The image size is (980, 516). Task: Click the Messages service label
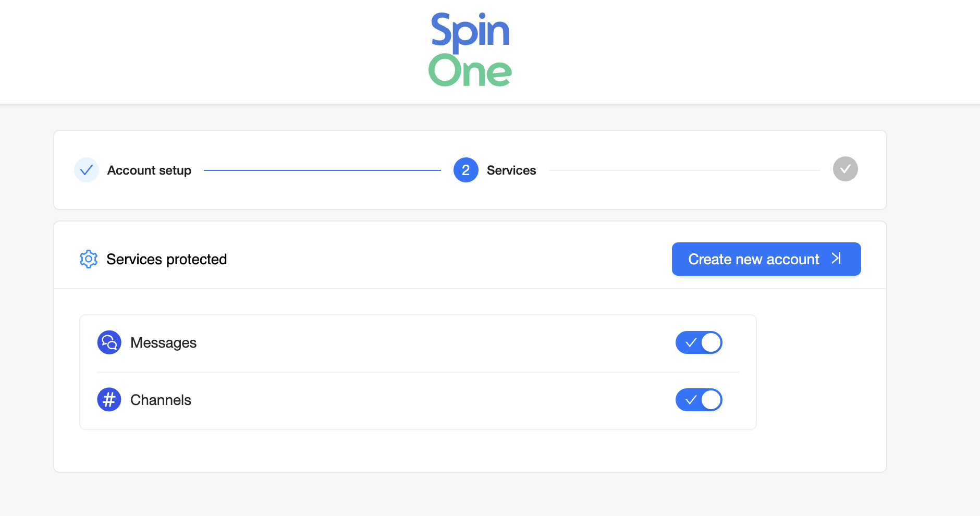pyautogui.click(x=163, y=342)
